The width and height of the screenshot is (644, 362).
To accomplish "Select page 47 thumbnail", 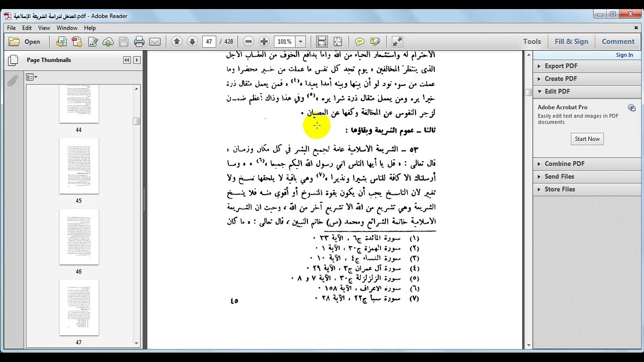I will (79, 308).
